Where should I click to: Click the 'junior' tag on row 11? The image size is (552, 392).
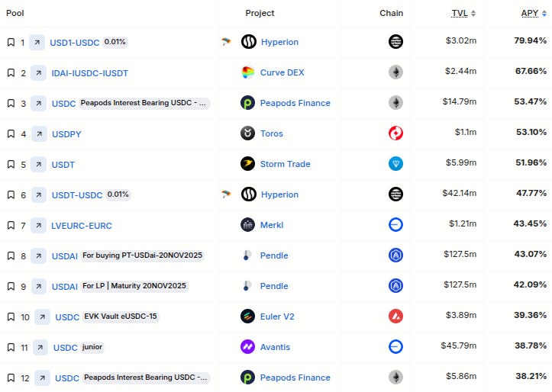92,347
